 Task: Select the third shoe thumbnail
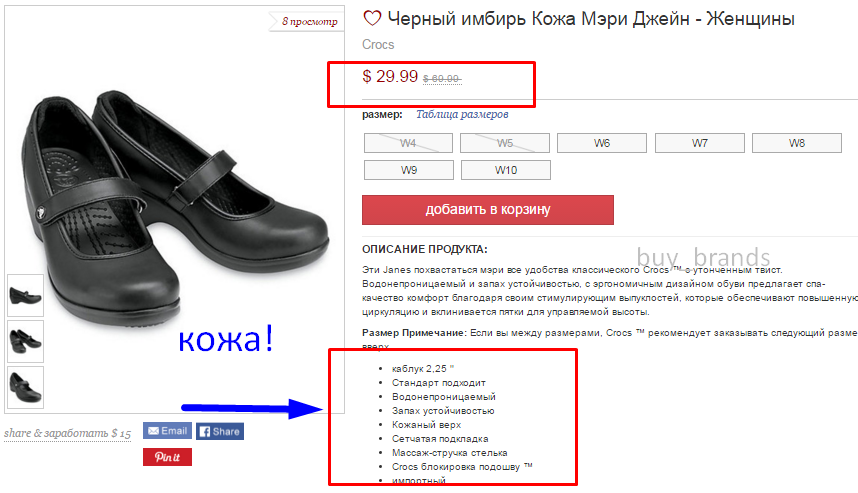25,387
